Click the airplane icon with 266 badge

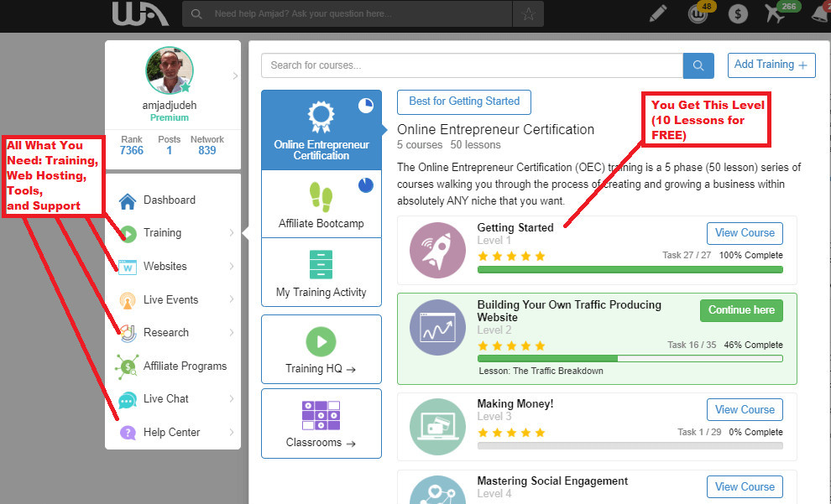(x=775, y=13)
